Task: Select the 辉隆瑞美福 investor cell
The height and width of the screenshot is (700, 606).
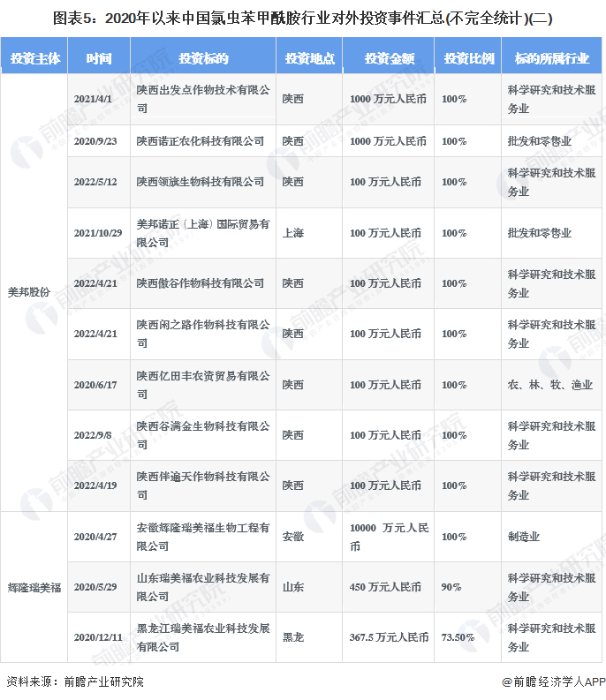Action: (34, 588)
